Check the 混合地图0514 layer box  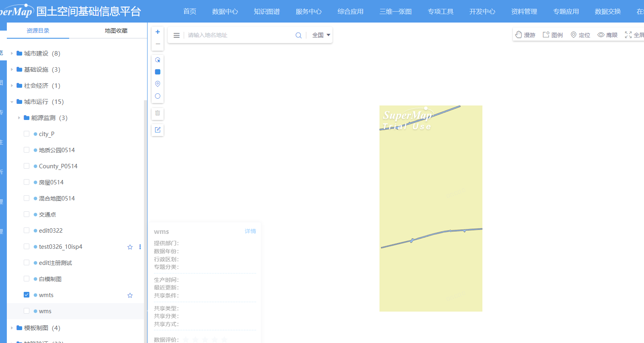click(27, 198)
